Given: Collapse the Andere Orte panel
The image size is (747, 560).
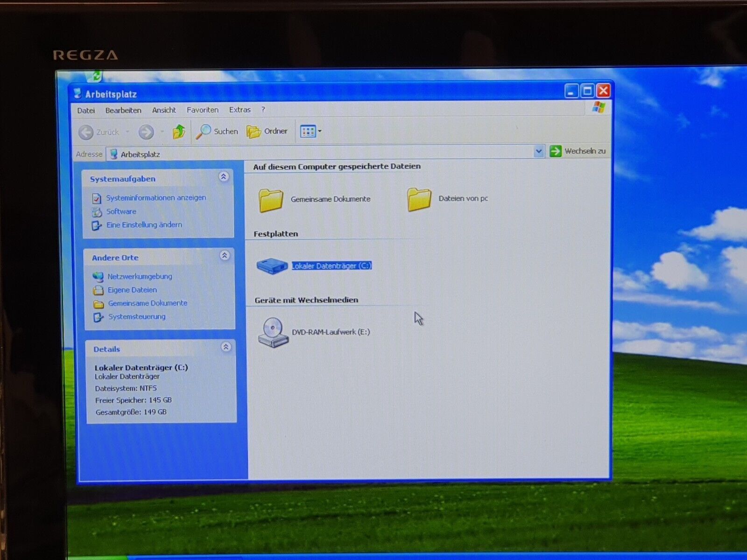Looking at the screenshot, I should (225, 256).
